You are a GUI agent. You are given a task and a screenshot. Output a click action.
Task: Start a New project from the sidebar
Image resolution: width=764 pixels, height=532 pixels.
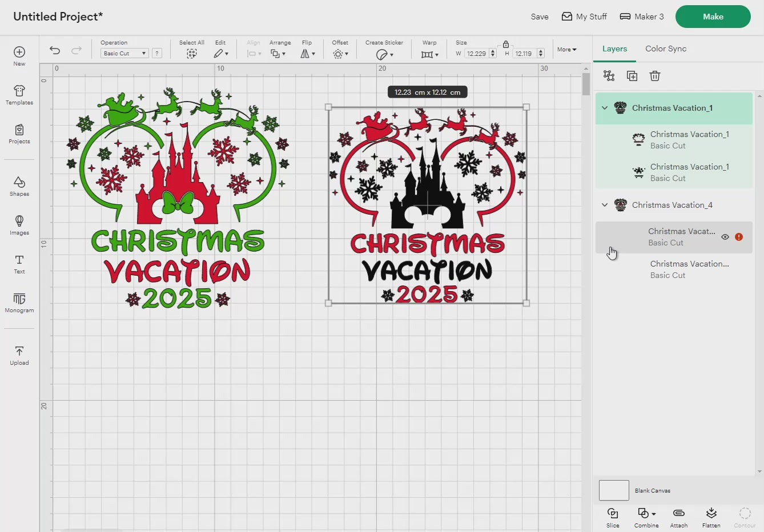click(x=19, y=56)
